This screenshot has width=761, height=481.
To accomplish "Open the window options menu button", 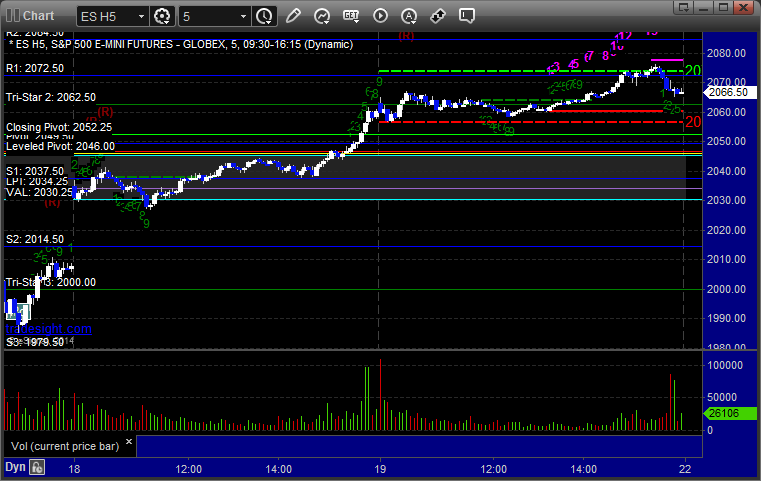I will tap(684, 7).
